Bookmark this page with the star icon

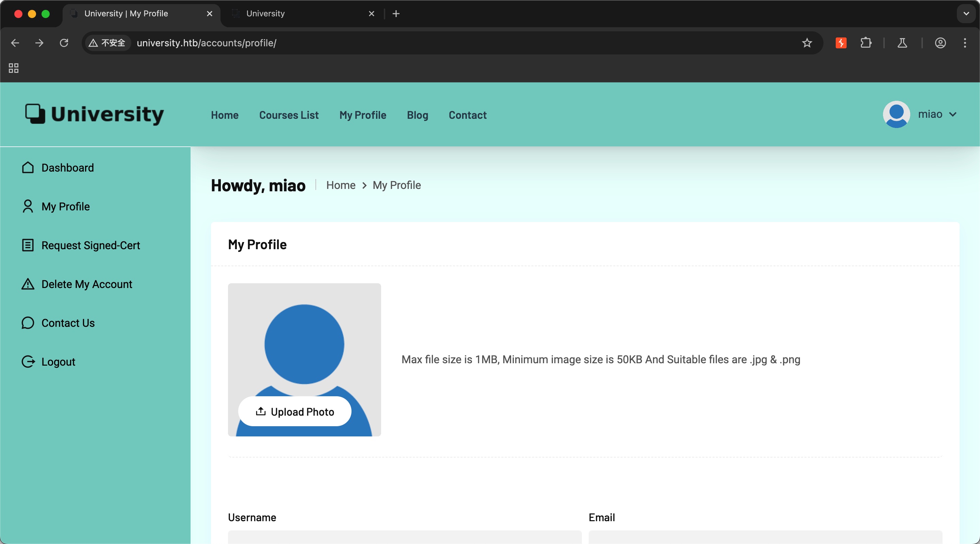click(x=807, y=43)
